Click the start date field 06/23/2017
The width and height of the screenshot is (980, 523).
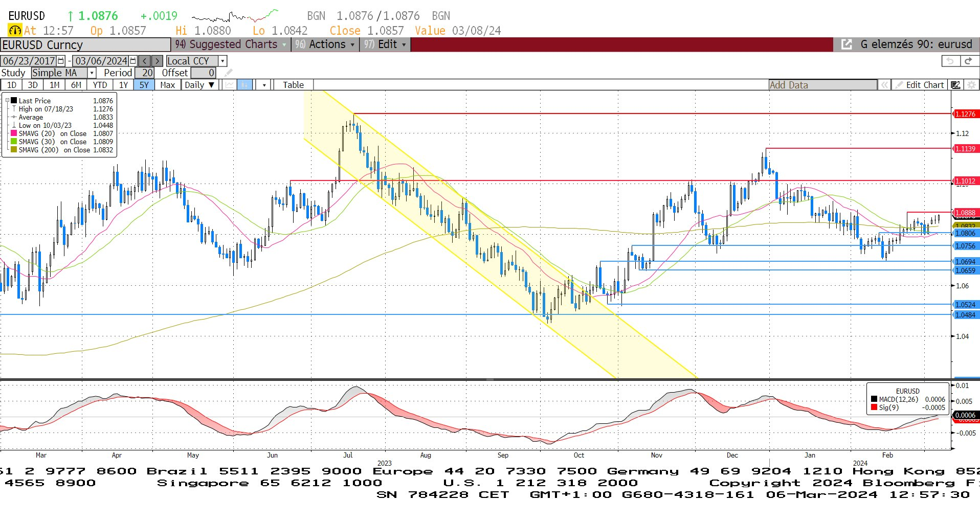(29, 61)
